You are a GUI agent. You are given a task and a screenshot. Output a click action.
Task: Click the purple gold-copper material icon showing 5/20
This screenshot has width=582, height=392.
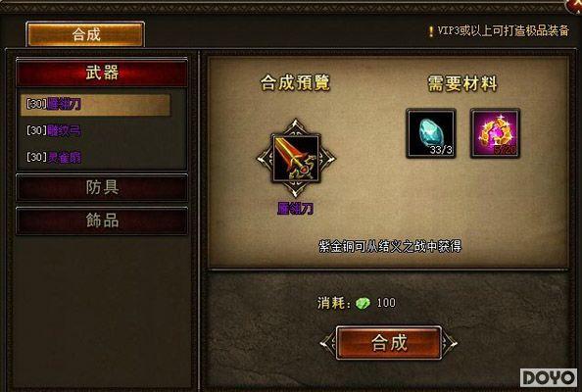tap(495, 133)
